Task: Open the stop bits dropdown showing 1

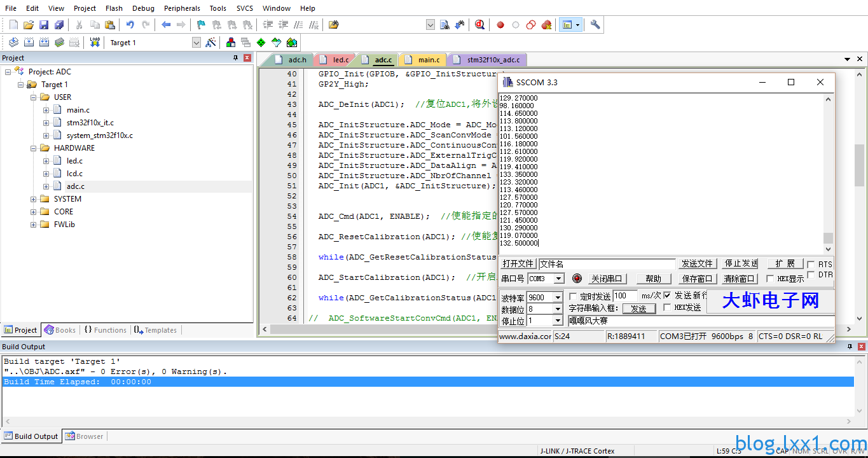Action: coord(558,321)
